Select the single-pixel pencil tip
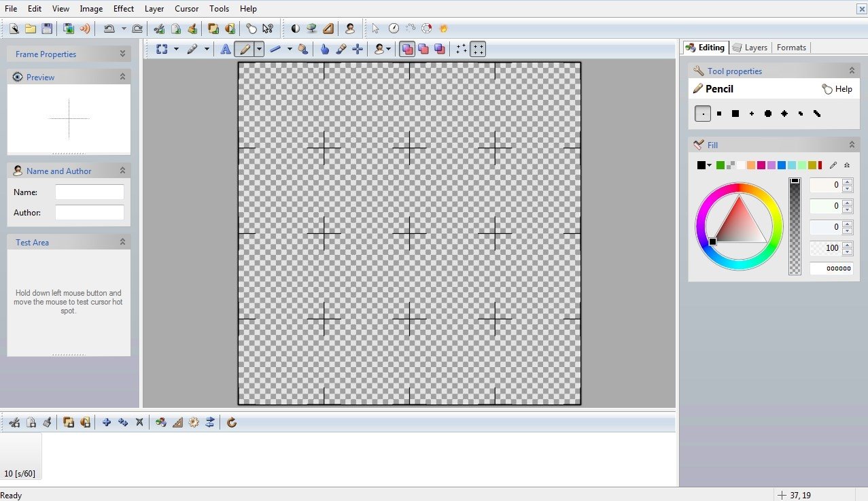Image resolution: width=868 pixels, height=501 pixels. [x=703, y=114]
